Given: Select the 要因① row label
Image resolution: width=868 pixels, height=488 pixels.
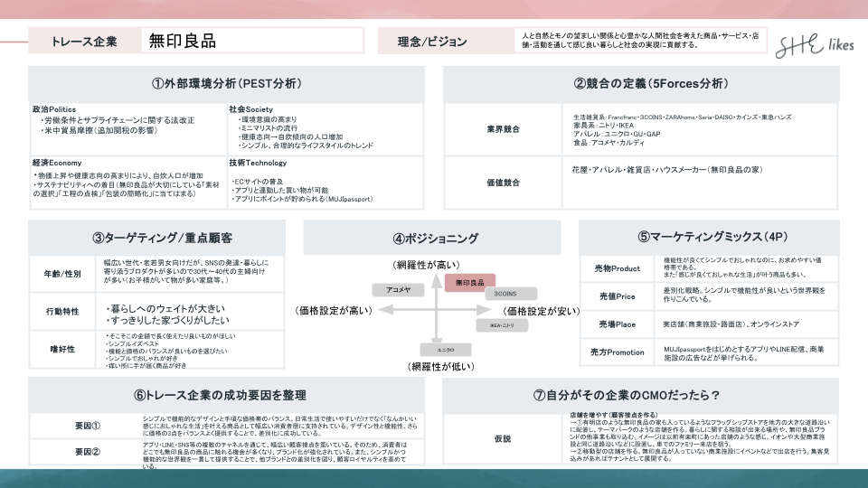Looking at the screenshot, I should click(x=88, y=426).
